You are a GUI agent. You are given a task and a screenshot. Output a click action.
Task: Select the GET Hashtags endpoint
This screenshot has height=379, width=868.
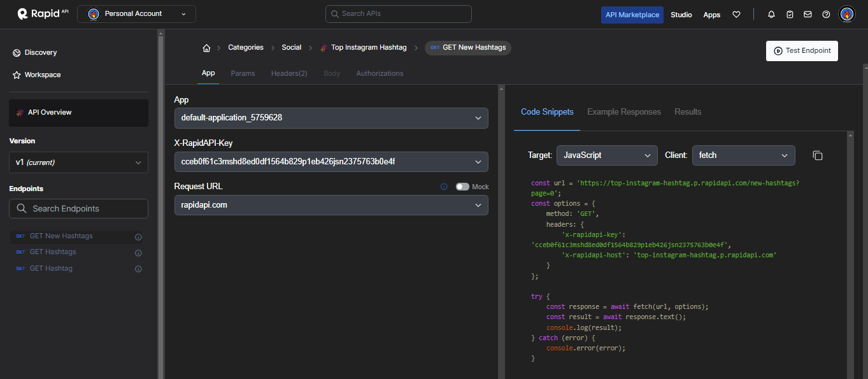[53, 252]
